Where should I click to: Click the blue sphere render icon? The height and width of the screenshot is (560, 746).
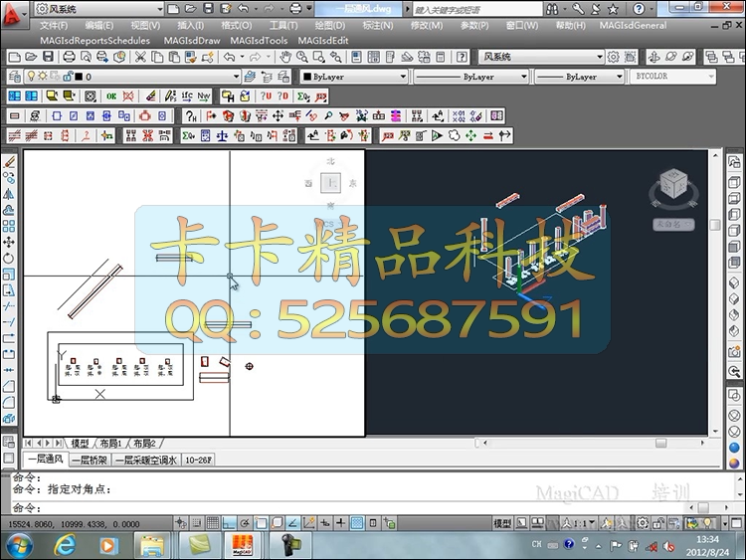point(735,448)
